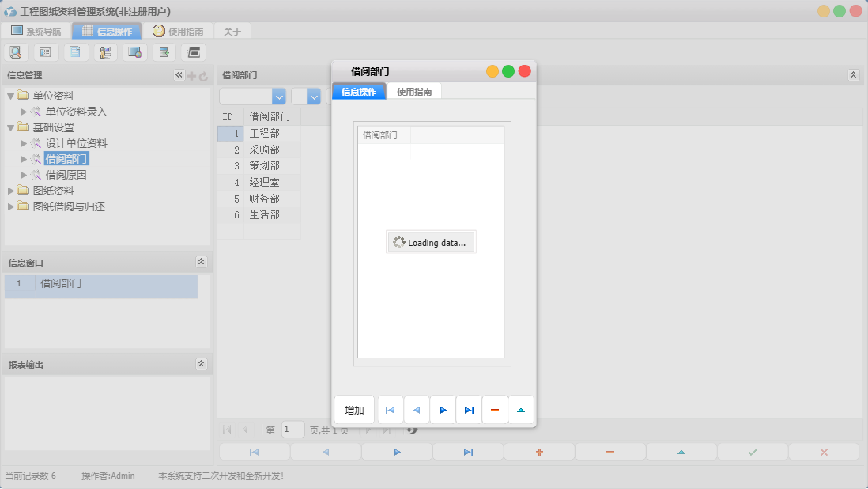Open the first dropdown above the ID column
The height and width of the screenshot is (489, 868).
278,97
